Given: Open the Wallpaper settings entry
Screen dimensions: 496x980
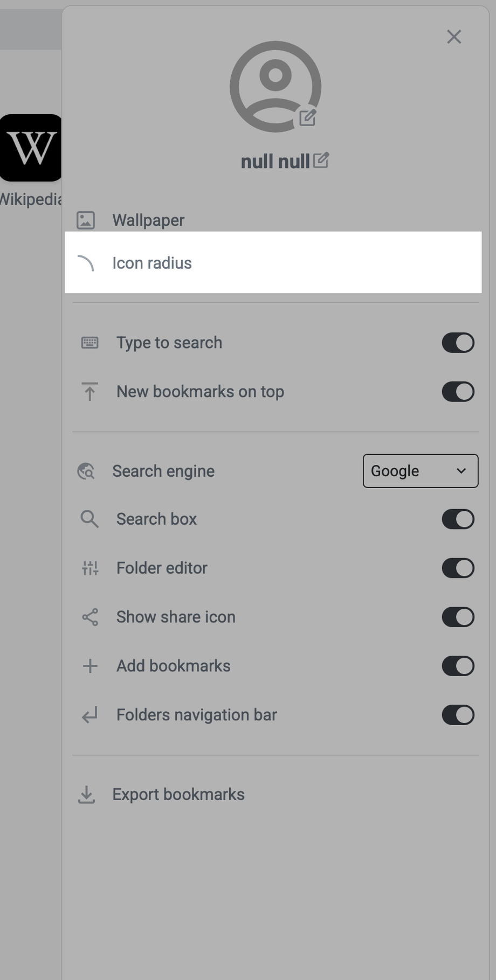Looking at the screenshot, I should pyautogui.click(x=148, y=220).
